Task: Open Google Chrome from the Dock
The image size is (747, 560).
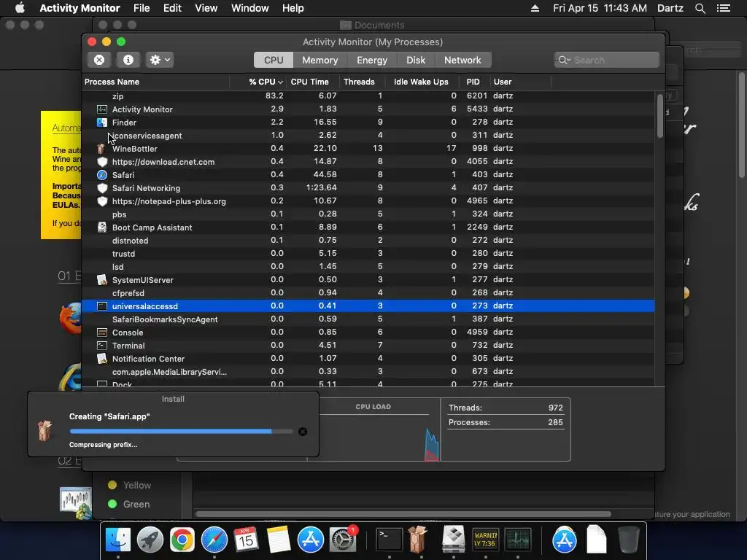Action: click(x=182, y=540)
